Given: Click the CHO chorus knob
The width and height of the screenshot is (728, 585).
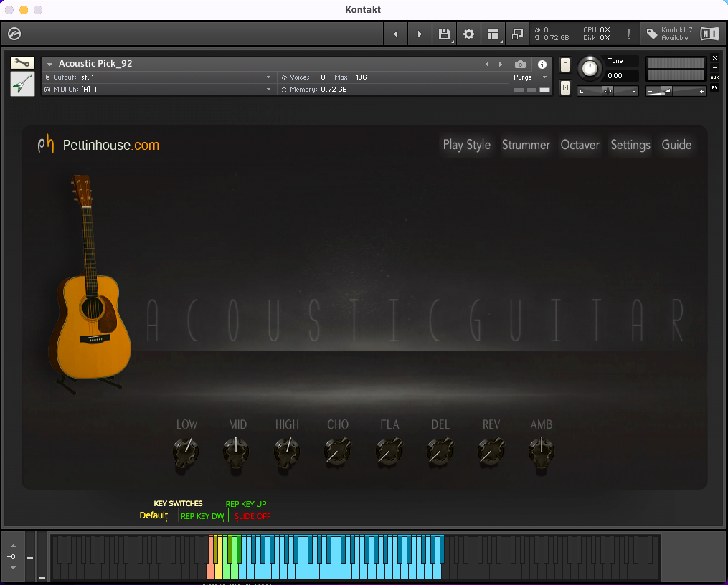Looking at the screenshot, I should pos(337,452).
